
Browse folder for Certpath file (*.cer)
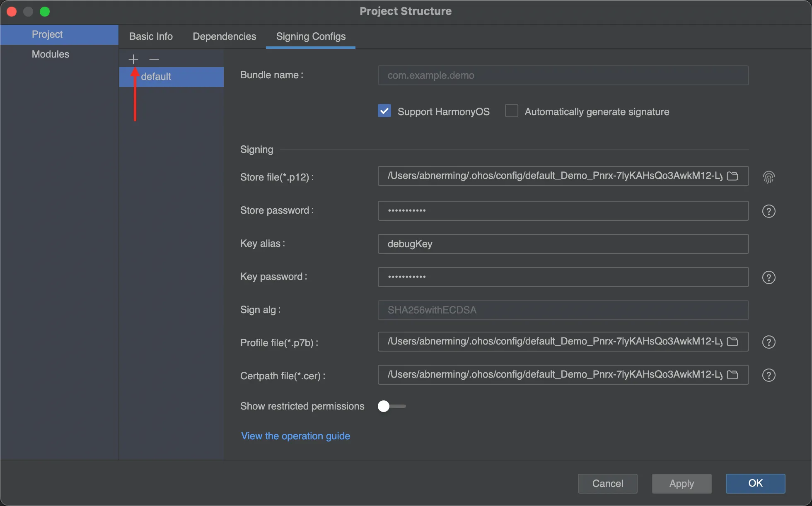732,375
